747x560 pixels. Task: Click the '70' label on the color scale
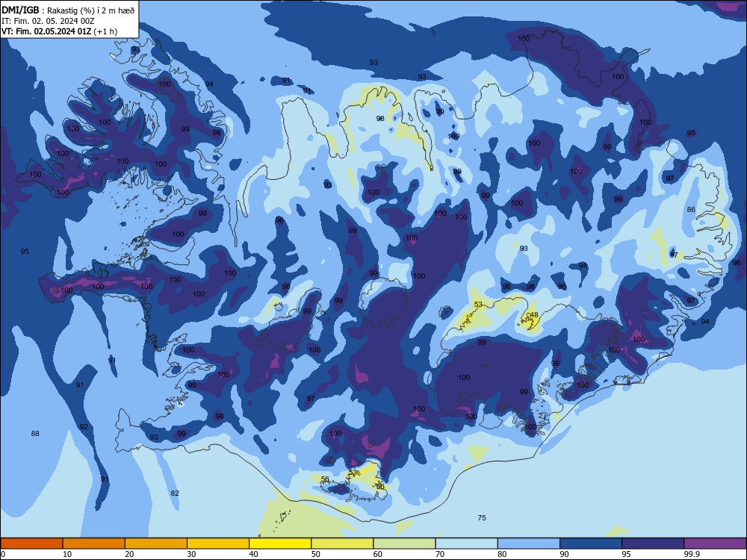click(x=440, y=554)
